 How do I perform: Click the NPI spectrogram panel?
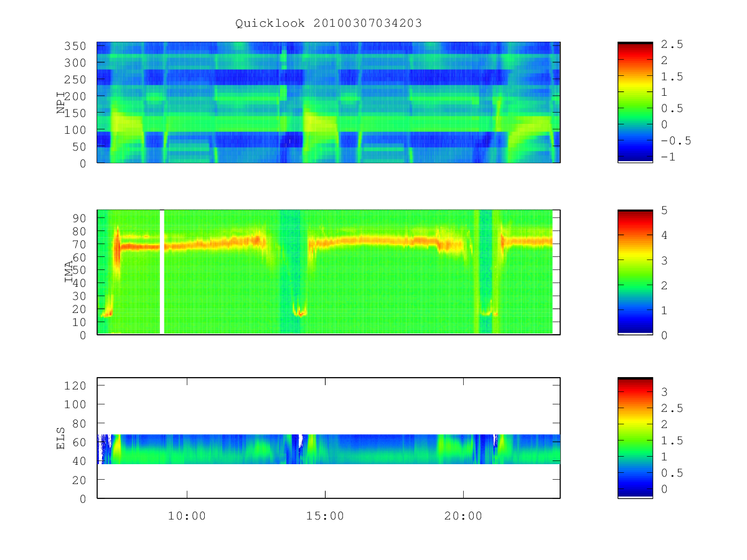(329, 102)
